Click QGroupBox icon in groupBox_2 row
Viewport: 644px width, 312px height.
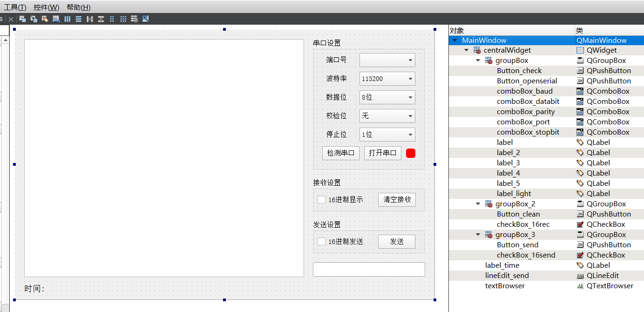click(x=580, y=204)
